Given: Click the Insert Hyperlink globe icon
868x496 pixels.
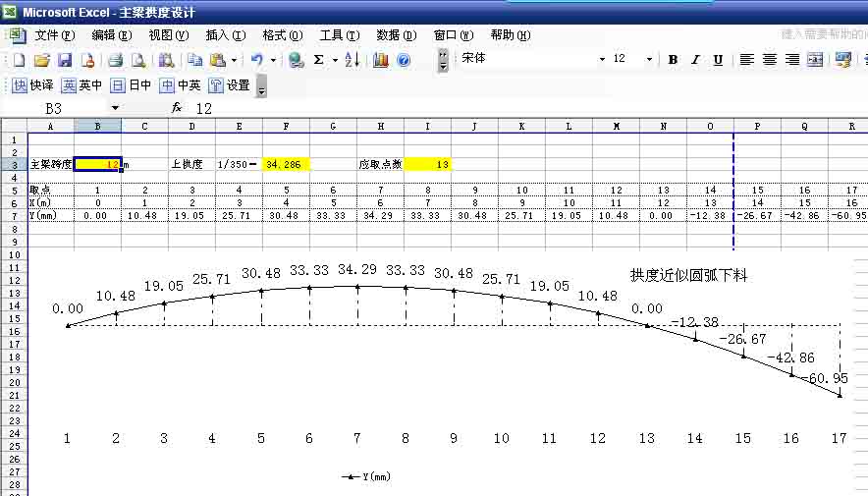Looking at the screenshot, I should (297, 60).
